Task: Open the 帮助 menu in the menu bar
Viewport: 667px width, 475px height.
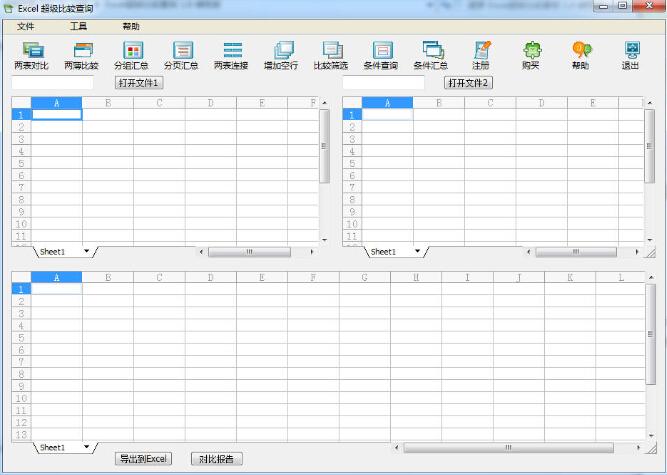Action: click(x=131, y=26)
